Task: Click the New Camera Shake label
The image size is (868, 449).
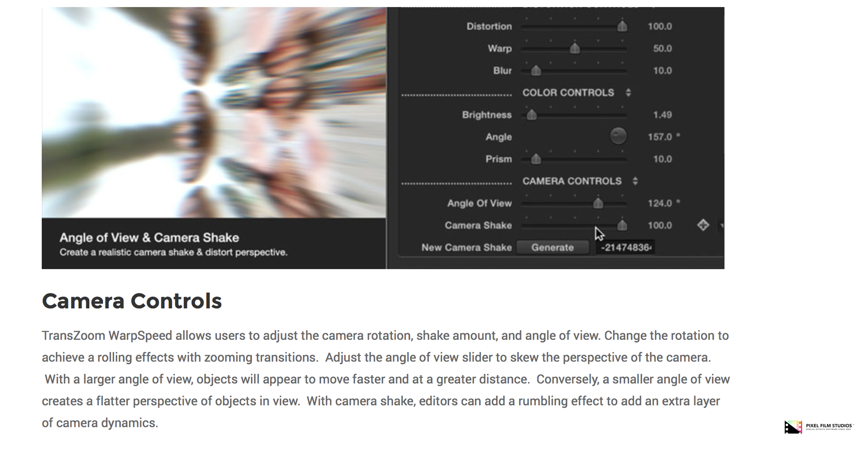Action: coord(467,248)
